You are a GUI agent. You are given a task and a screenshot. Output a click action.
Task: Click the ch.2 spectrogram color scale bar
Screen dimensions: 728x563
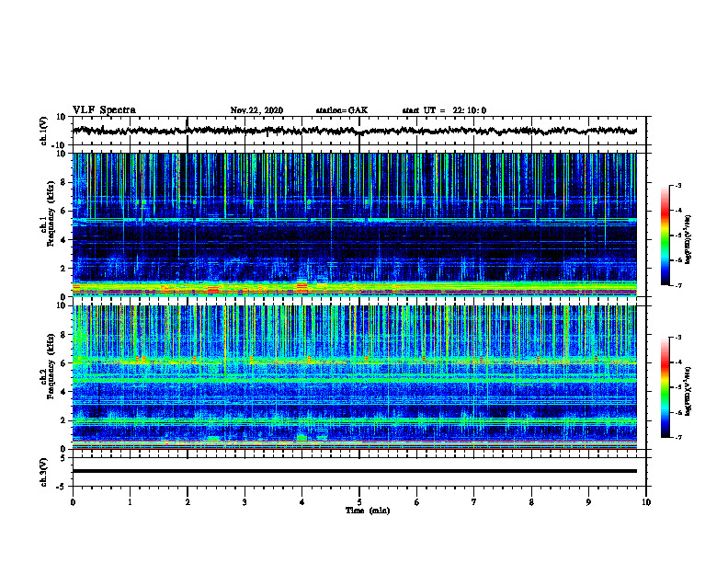[665, 387]
